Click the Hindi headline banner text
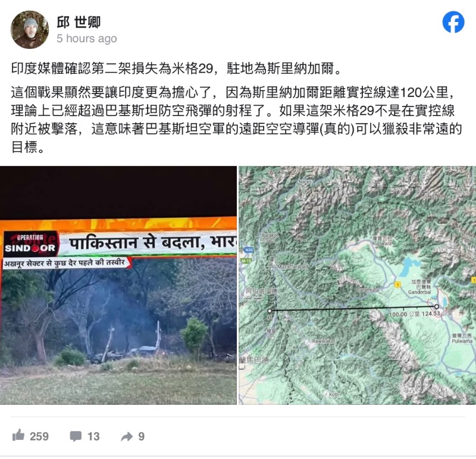This screenshot has width=476, height=459. click(x=153, y=243)
